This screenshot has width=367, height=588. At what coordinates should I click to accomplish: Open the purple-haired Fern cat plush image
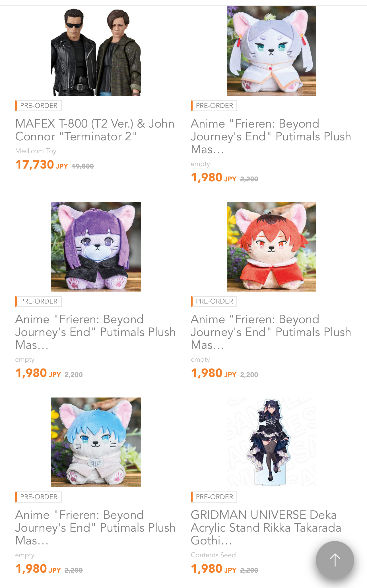tap(96, 247)
